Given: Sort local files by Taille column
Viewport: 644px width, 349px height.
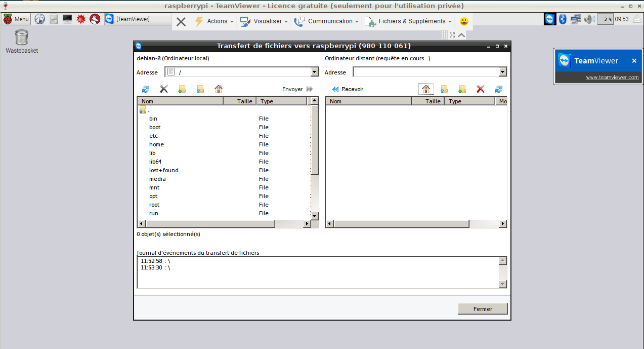Looking at the screenshot, I should 240,101.
